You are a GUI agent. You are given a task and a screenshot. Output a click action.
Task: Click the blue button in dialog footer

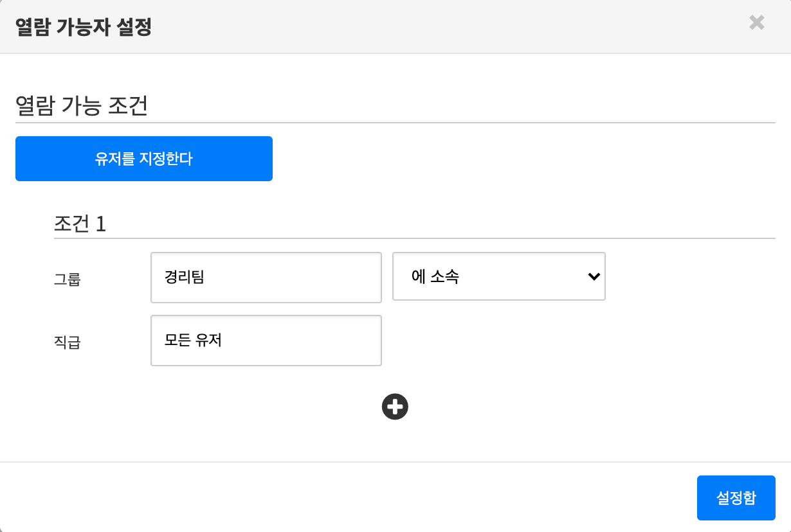point(736,498)
